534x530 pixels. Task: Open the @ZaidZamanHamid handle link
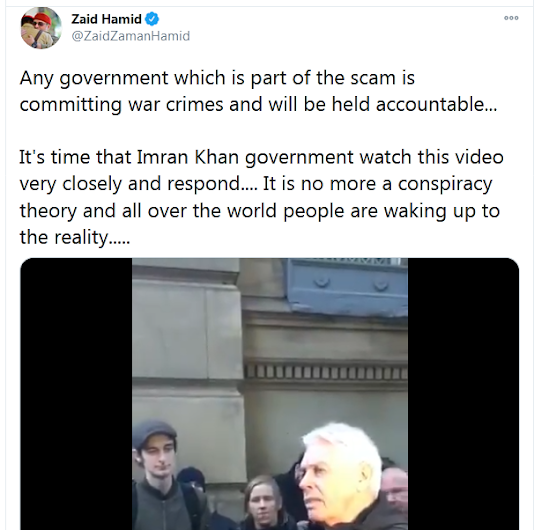[130, 36]
